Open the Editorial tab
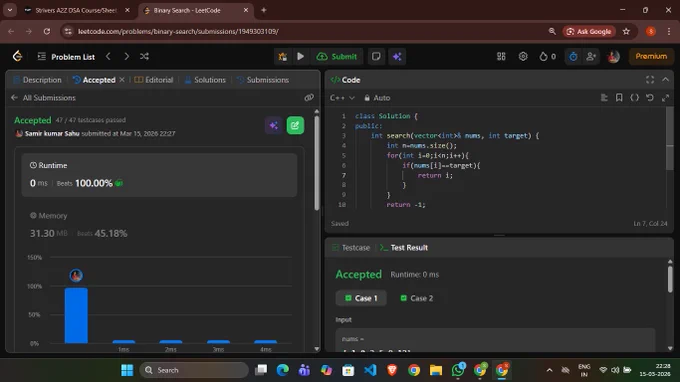The width and height of the screenshot is (680, 382). click(154, 80)
